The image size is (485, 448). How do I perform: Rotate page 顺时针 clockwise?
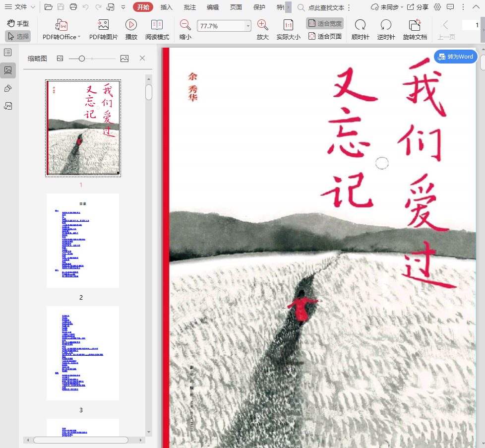click(361, 30)
